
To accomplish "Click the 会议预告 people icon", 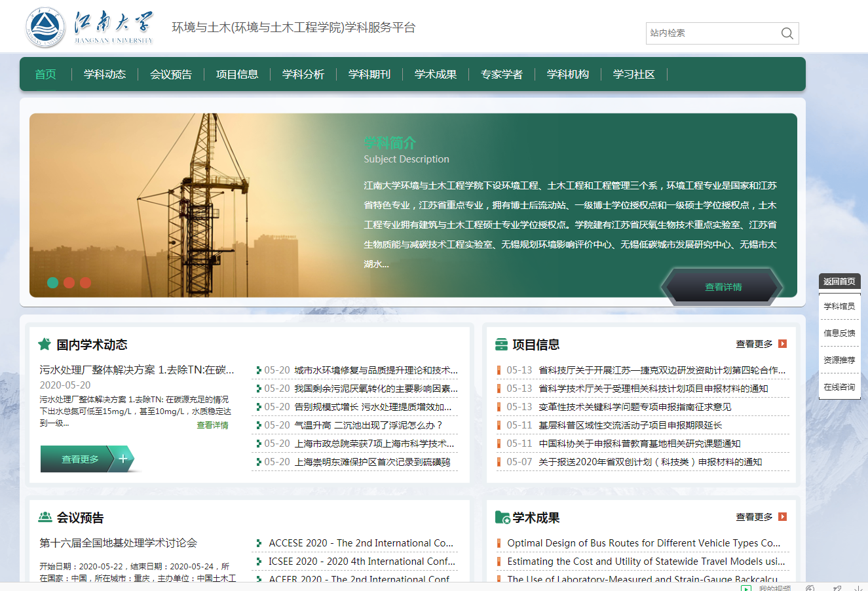I will tap(45, 517).
